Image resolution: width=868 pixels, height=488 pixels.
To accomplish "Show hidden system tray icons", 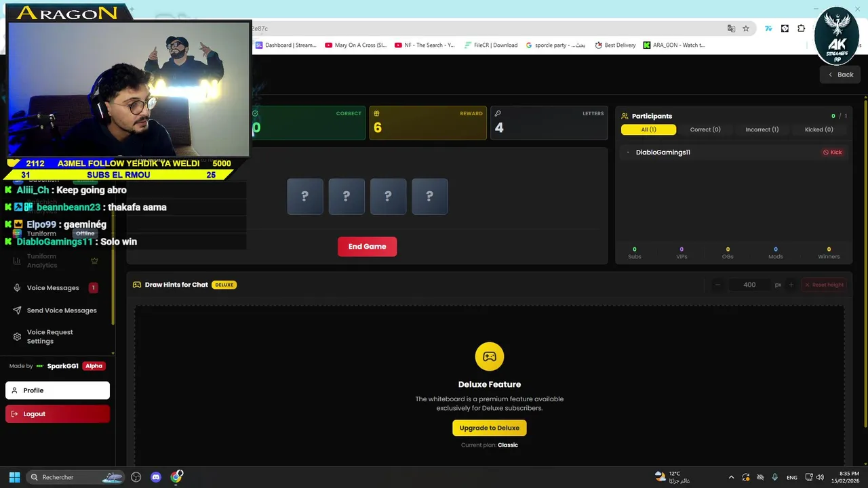I will [x=731, y=477].
